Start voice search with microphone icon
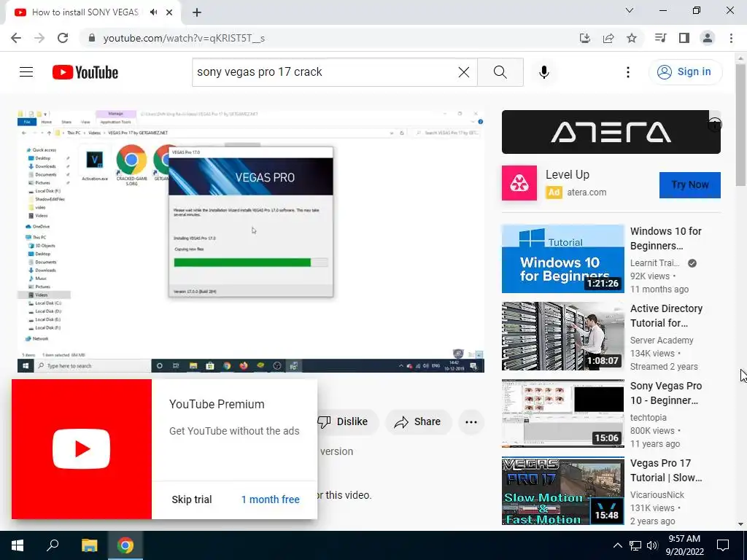The image size is (747, 560). pyautogui.click(x=544, y=72)
